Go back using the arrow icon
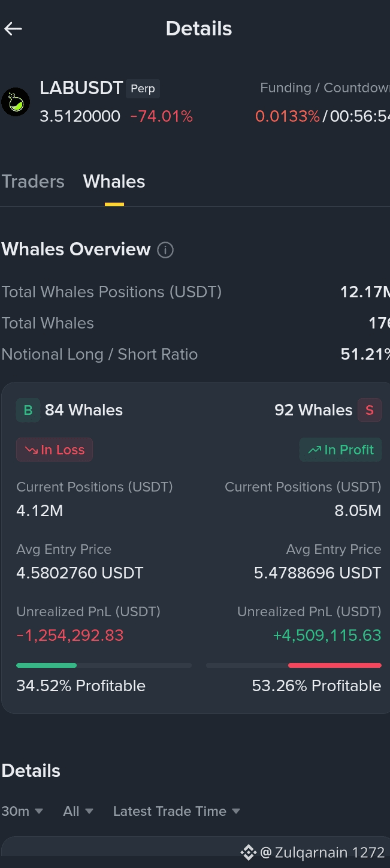Screen dimensions: 390x868 coord(13,28)
